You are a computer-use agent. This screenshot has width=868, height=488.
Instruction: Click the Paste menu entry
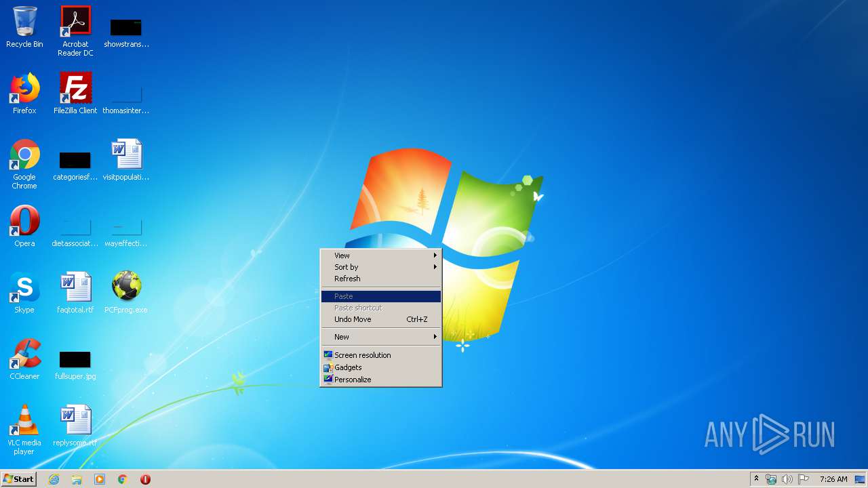[x=381, y=296]
